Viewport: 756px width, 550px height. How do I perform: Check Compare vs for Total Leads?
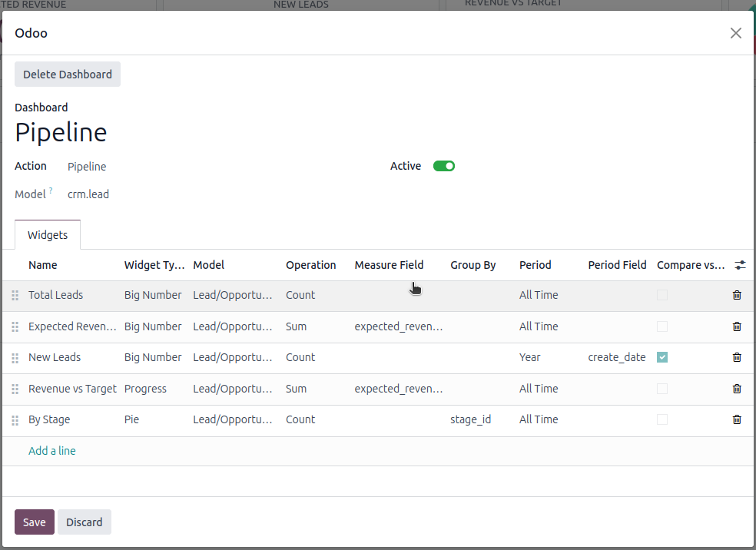[x=662, y=295]
